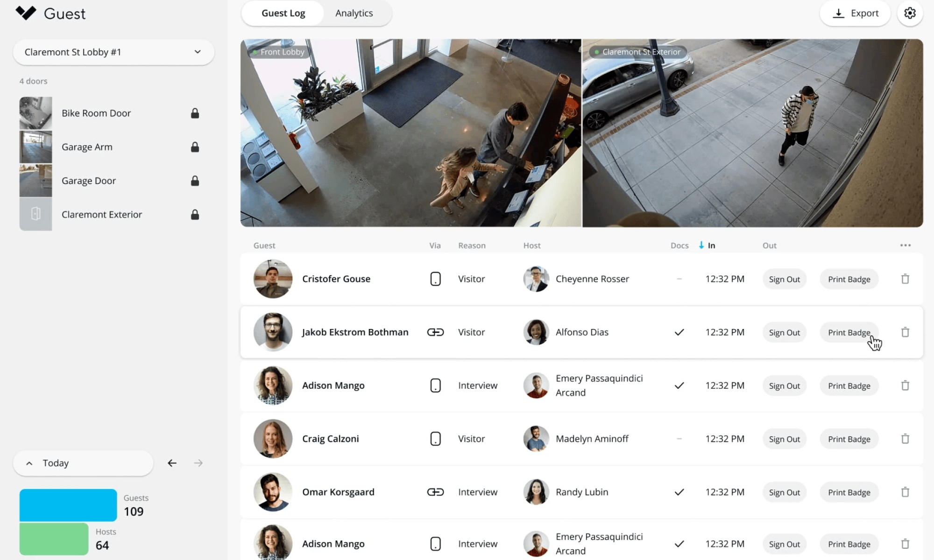Viewport: 934px width, 560px height.
Task: Go to previous day arrow
Action: point(172,463)
